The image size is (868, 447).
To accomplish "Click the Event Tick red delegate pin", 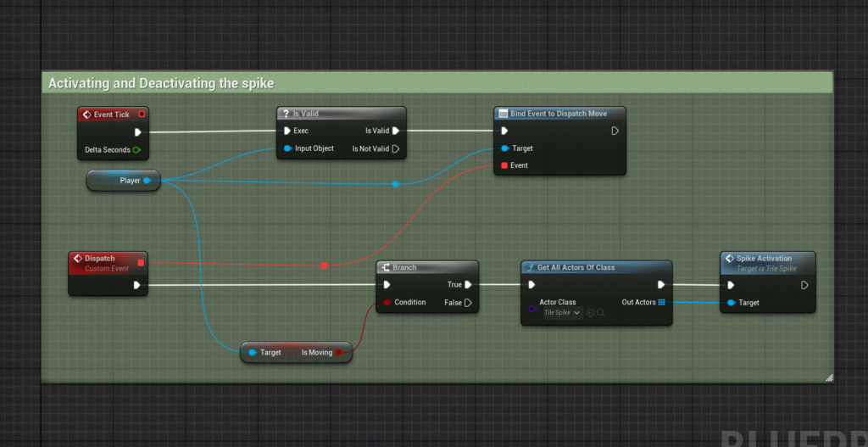I will (x=142, y=115).
